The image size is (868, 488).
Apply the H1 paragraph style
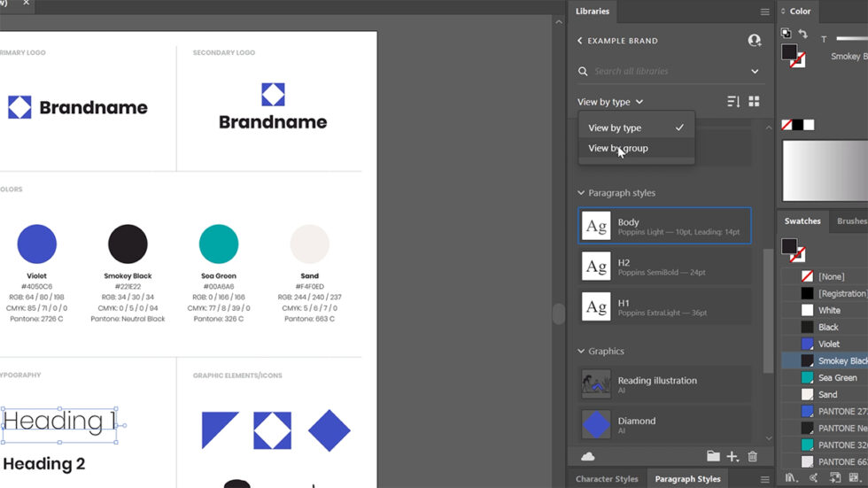coord(664,306)
